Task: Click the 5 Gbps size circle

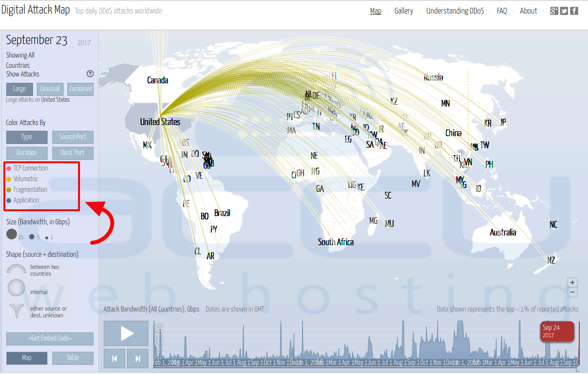Action: 32,237
